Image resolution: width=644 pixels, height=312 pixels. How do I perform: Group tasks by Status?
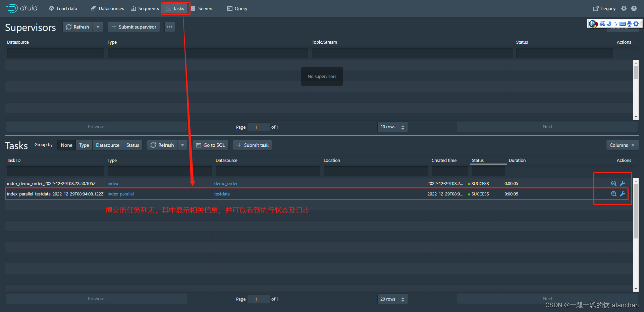click(x=132, y=145)
